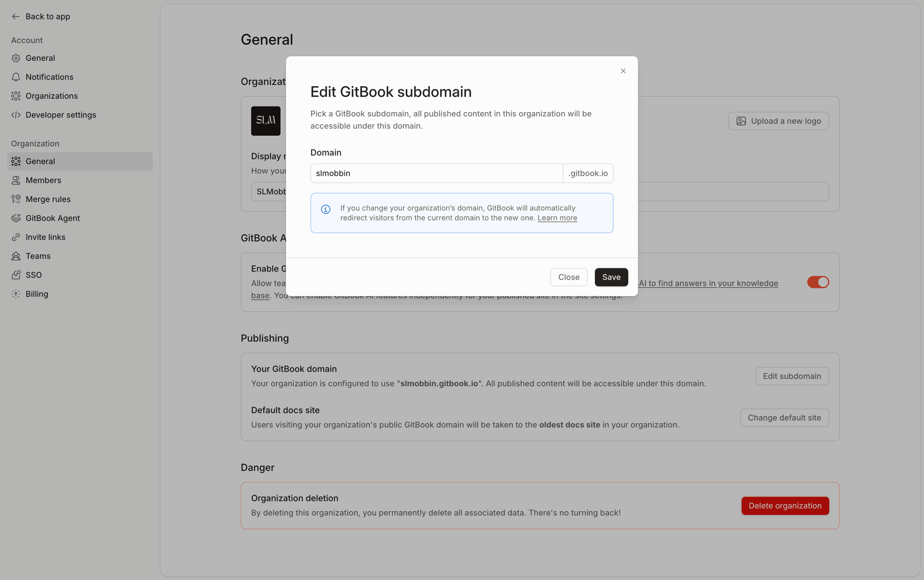
Task: Click the GitBook Agent icon
Action: 16,218
